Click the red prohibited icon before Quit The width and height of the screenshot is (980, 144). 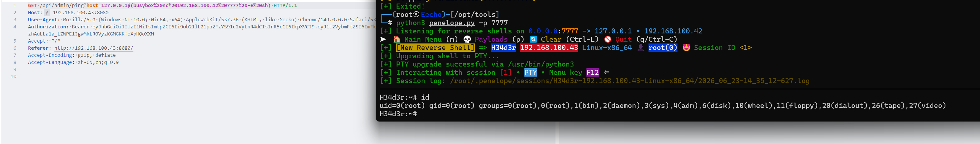click(608, 39)
